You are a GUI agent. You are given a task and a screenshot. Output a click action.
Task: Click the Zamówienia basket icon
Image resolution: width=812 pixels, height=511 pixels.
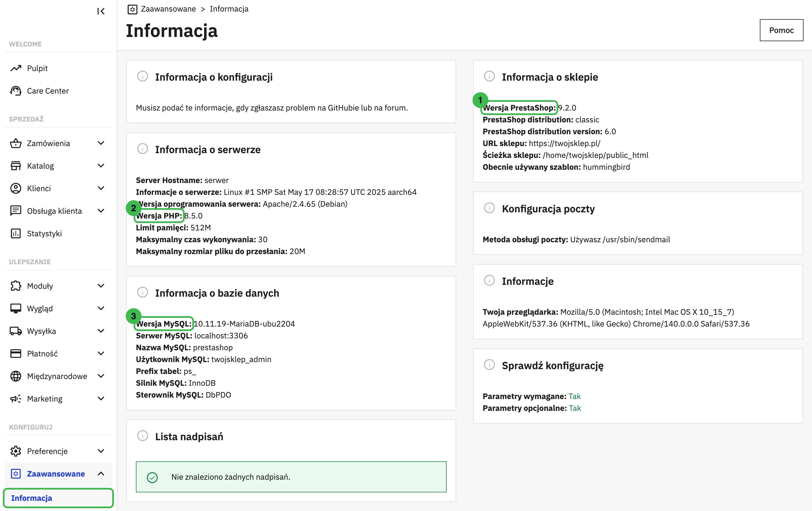coord(16,143)
